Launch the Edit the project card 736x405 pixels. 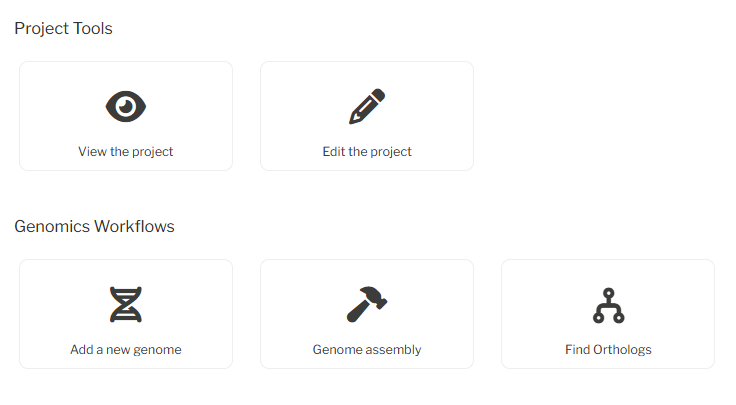(367, 116)
